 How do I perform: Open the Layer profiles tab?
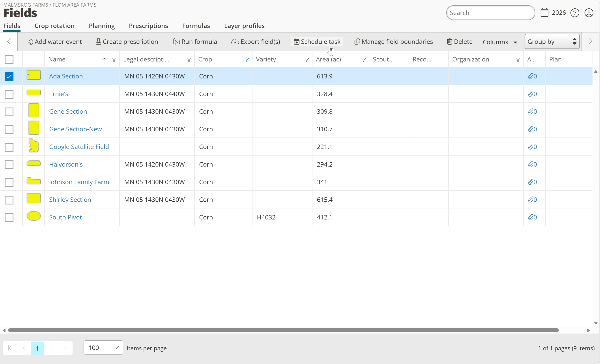pyautogui.click(x=244, y=26)
